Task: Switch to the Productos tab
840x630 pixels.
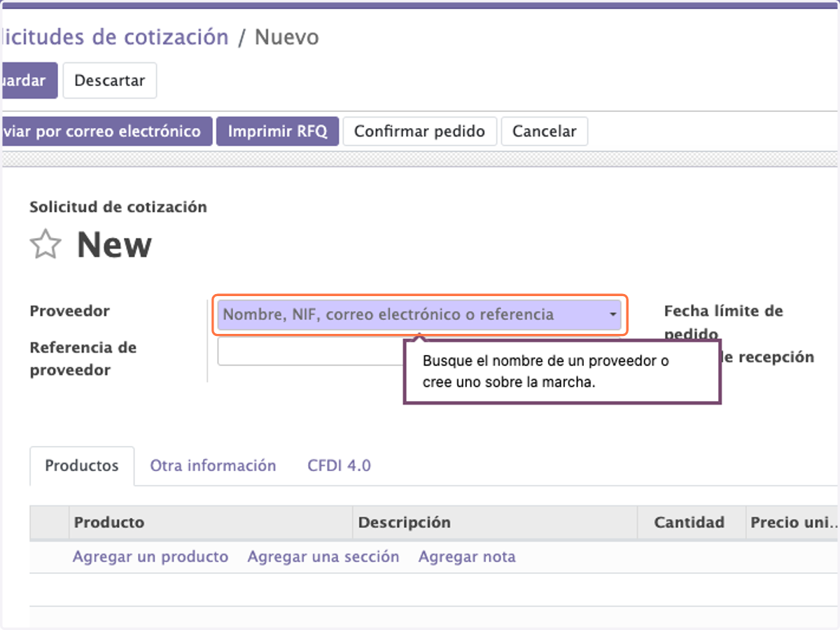Action: click(x=82, y=466)
